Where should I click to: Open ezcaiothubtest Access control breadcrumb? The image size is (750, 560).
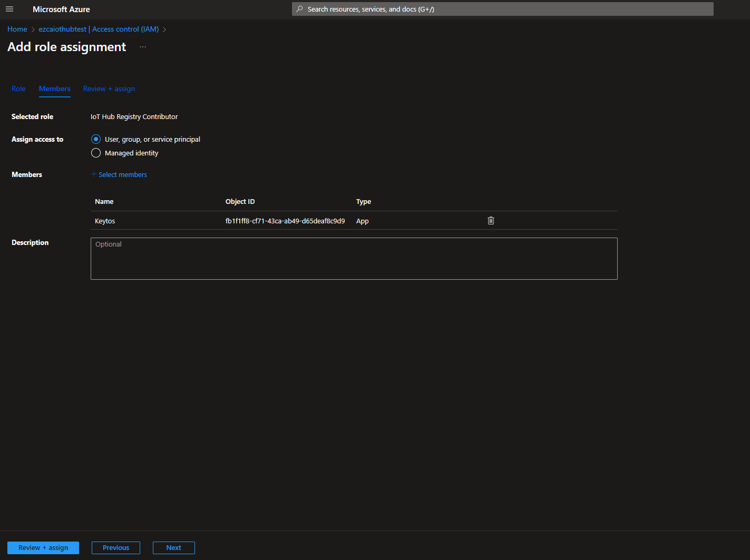click(99, 29)
